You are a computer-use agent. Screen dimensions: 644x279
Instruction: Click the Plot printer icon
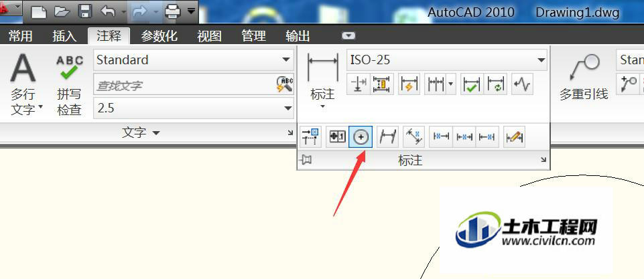click(x=172, y=11)
